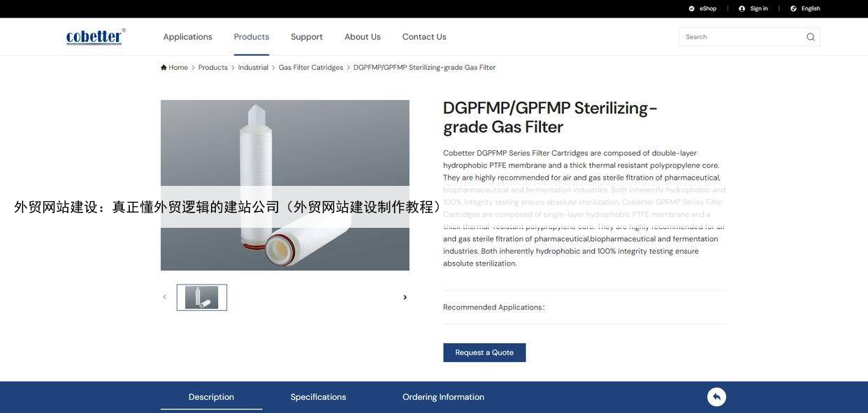
Task: Click the Sign In user icon
Action: 742,8
